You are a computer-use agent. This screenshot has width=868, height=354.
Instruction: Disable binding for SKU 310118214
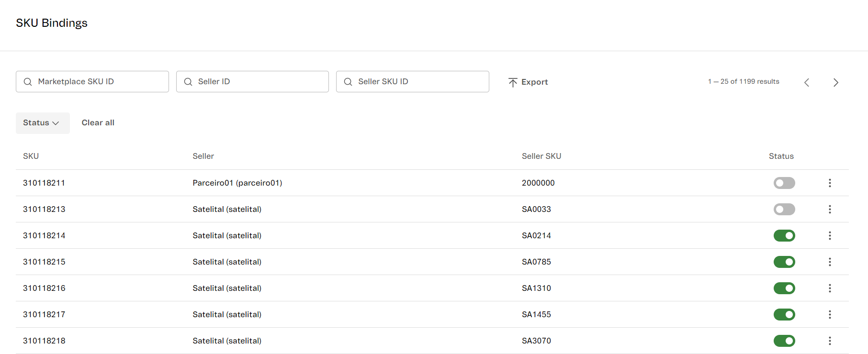(784, 235)
